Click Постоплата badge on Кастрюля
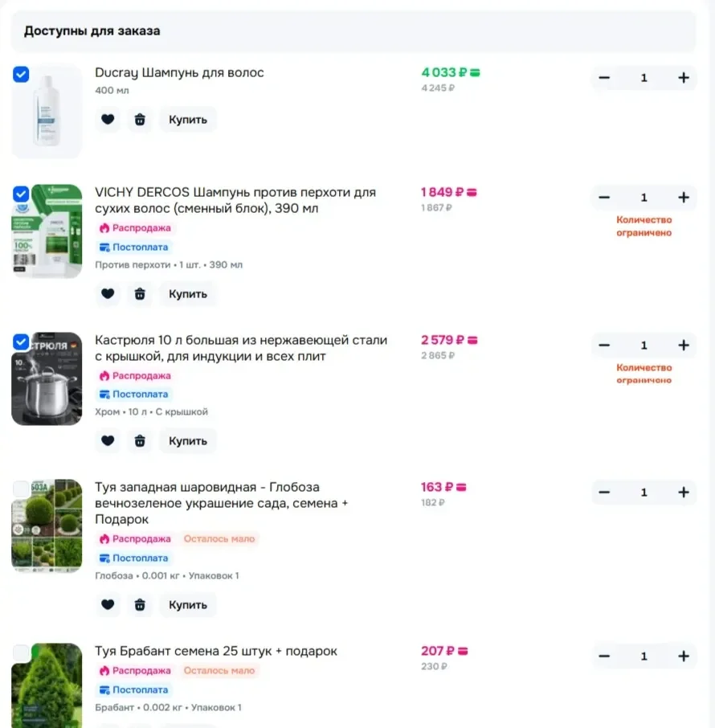Image resolution: width=715 pixels, height=728 pixels. tap(133, 395)
